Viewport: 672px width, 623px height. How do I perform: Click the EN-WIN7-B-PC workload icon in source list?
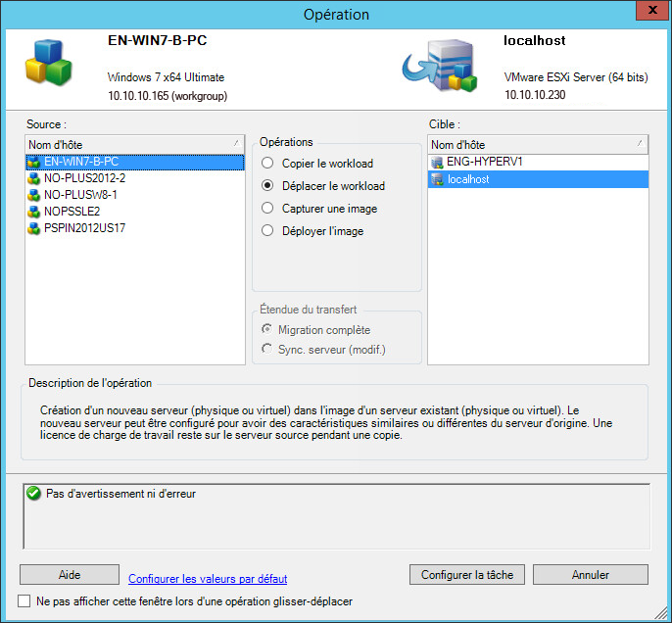tap(34, 162)
